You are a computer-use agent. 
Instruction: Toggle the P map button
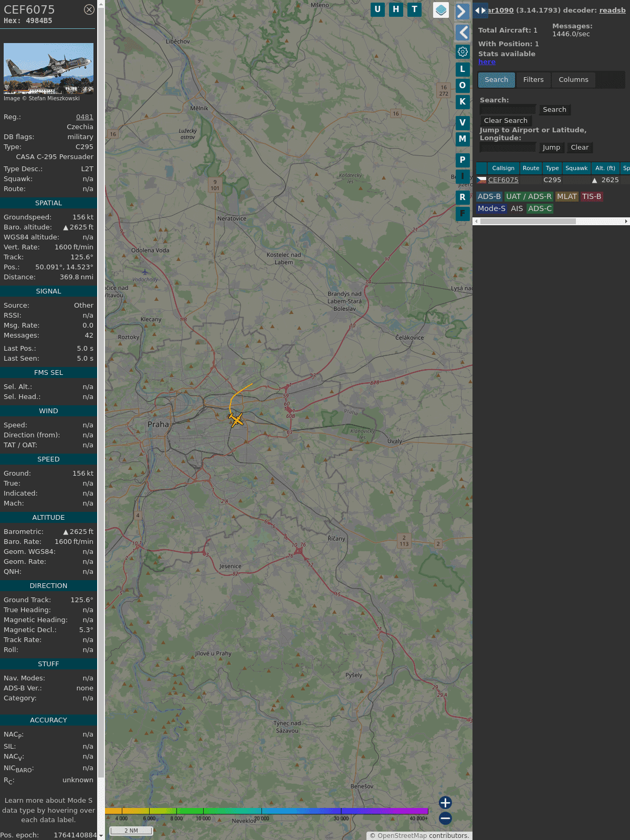point(463,160)
